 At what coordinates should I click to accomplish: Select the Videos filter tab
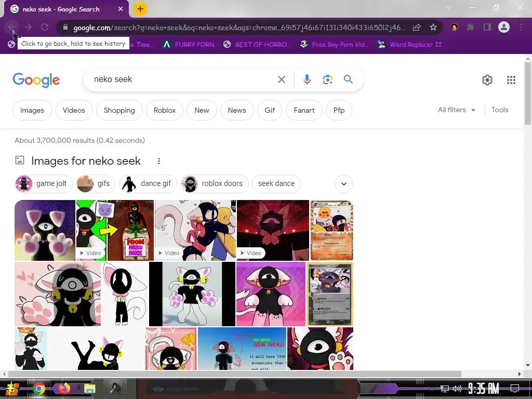pos(74,110)
